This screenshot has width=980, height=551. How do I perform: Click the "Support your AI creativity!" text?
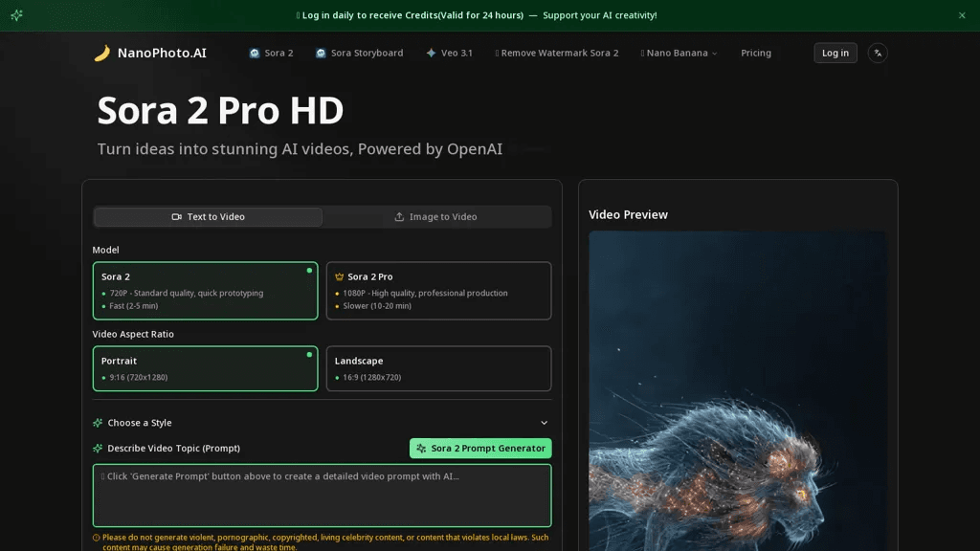click(600, 15)
